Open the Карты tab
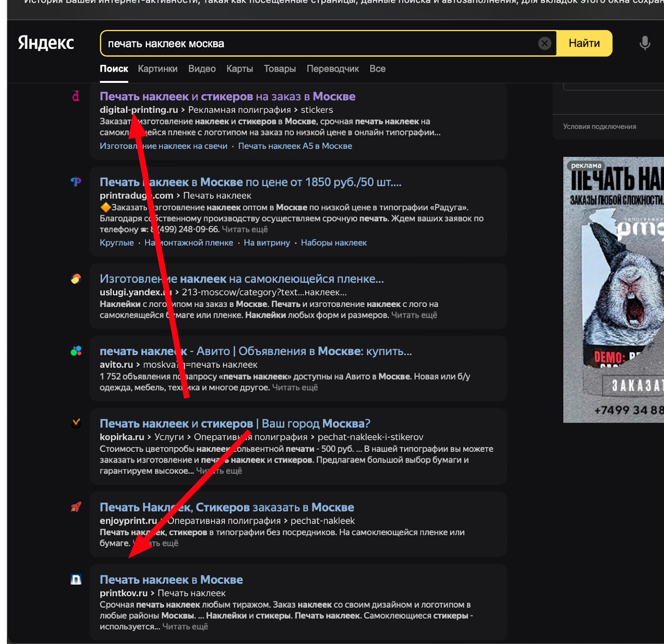Screen dimensions: 664x644 click(239, 69)
